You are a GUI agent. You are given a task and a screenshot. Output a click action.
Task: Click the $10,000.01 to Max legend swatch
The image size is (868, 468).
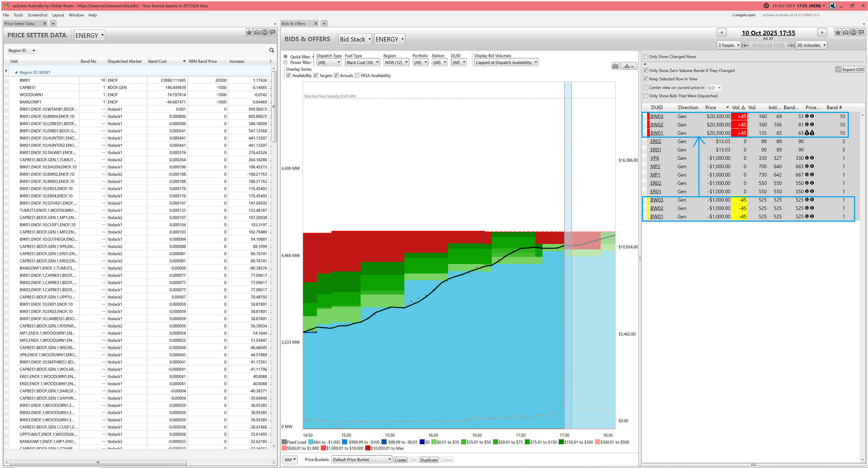click(368, 448)
